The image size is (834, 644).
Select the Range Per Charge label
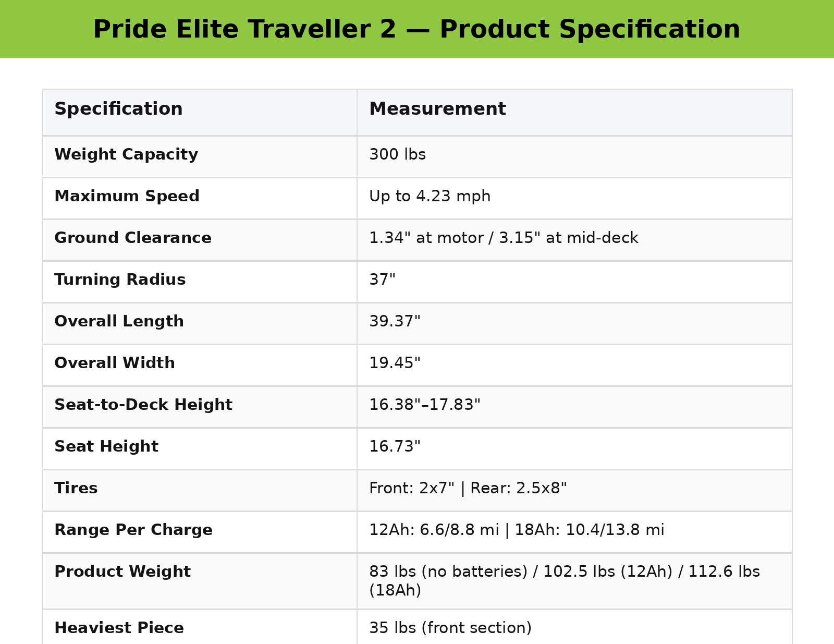133,530
